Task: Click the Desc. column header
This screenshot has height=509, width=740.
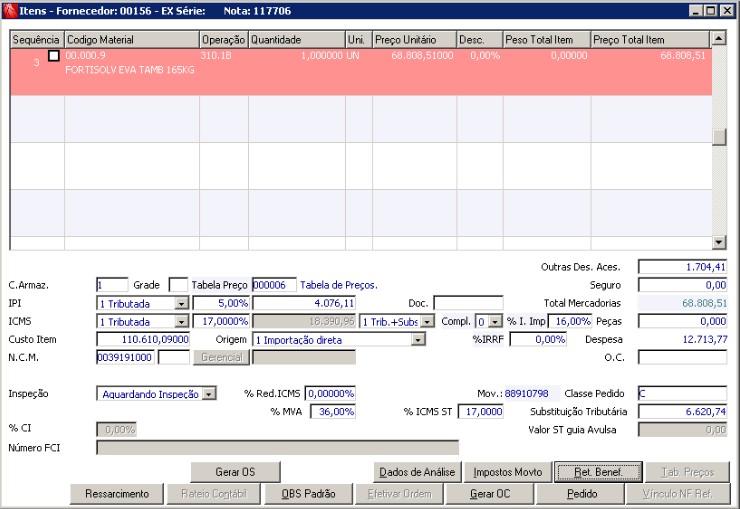Action: (x=479, y=40)
